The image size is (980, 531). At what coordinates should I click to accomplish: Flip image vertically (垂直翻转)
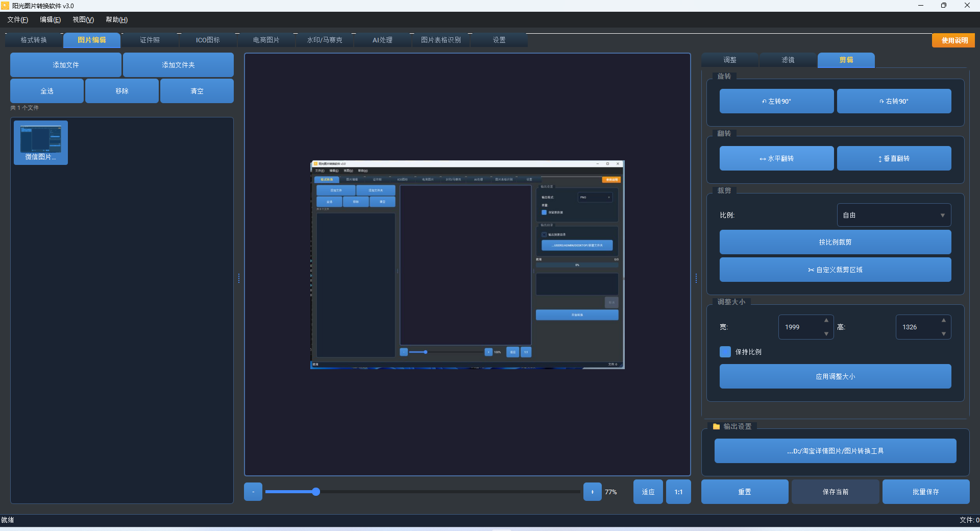(894, 158)
